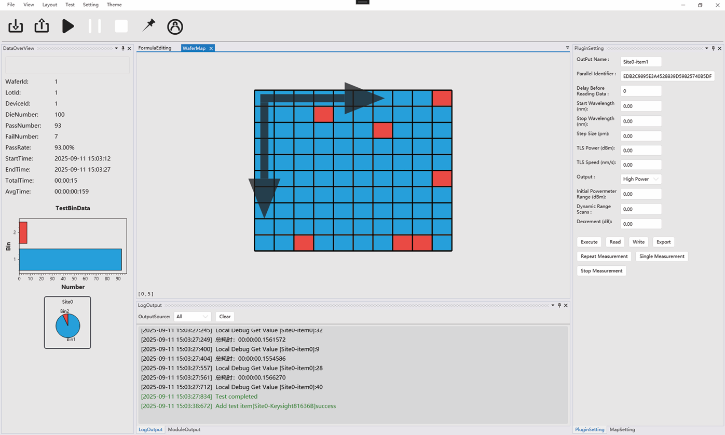This screenshot has width=725, height=435.
Task: Click the Clear log button
Action: pyautogui.click(x=225, y=316)
